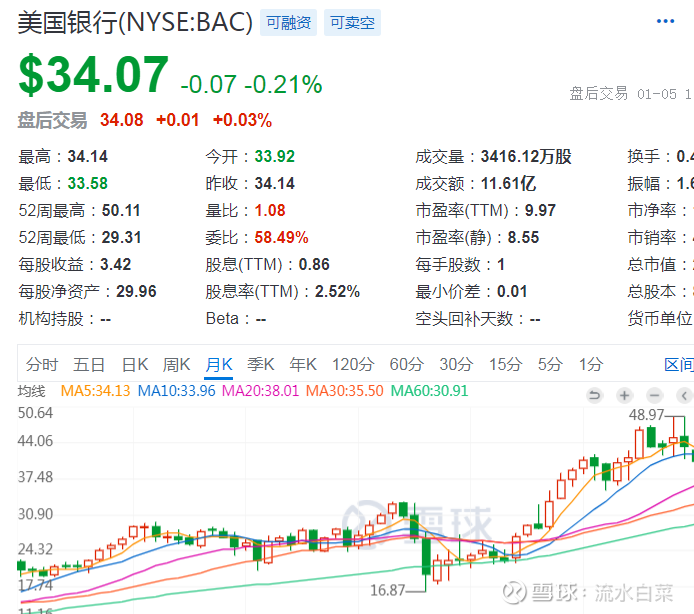Zoom in chart with plus icon

point(625,395)
